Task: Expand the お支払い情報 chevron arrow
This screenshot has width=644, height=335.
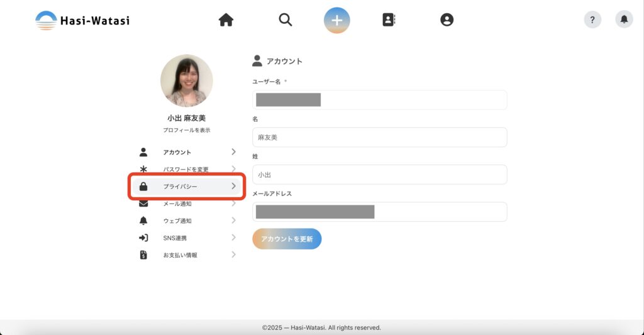Action: [x=233, y=255]
